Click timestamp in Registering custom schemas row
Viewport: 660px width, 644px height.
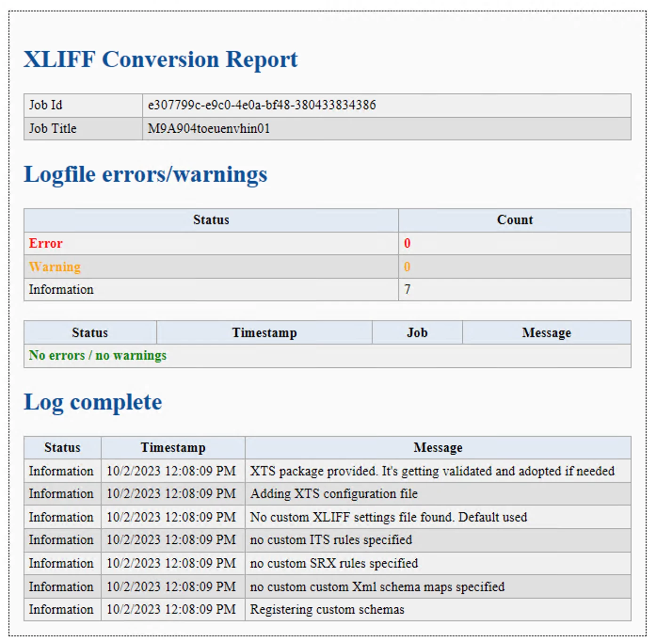[x=171, y=610]
